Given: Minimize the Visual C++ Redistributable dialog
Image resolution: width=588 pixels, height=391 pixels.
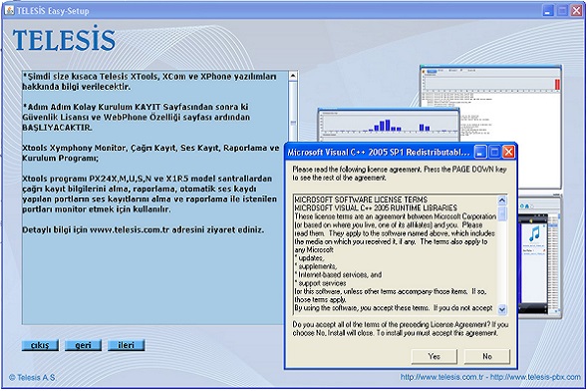Looking at the screenshot, I should click(x=480, y=152).
